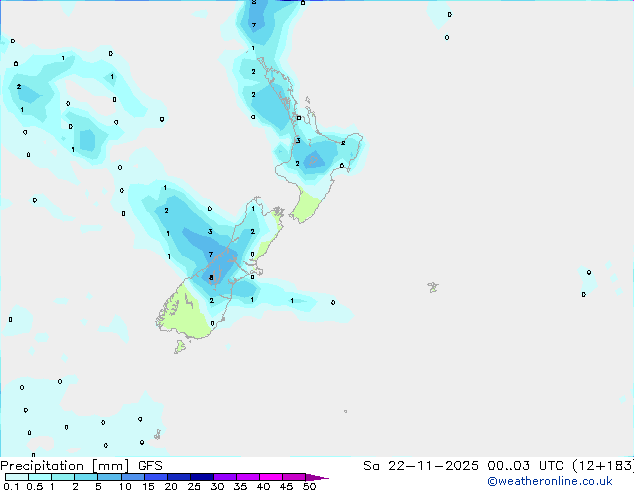Click the '(12+183)' forecast run text

click(x=603, y=466)
